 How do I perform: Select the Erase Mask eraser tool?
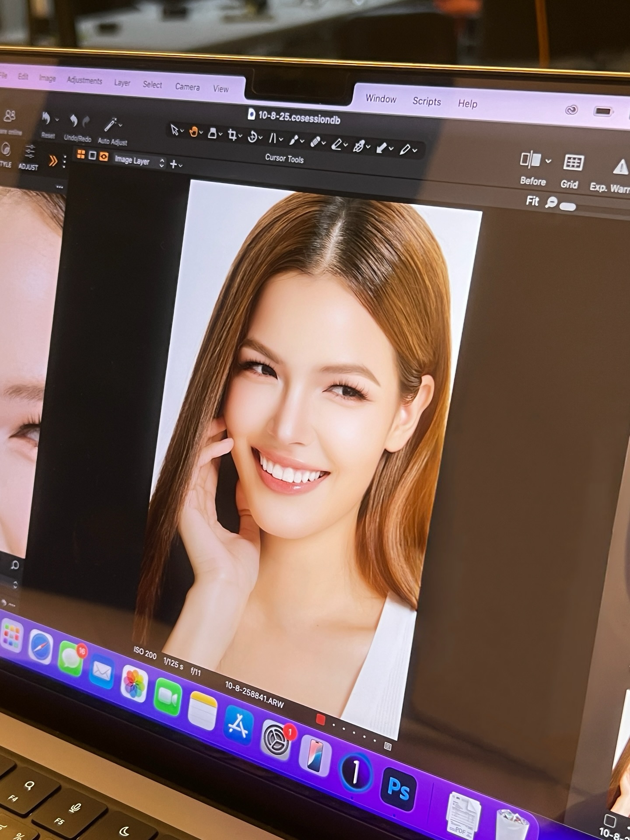(x=336, y=144)
